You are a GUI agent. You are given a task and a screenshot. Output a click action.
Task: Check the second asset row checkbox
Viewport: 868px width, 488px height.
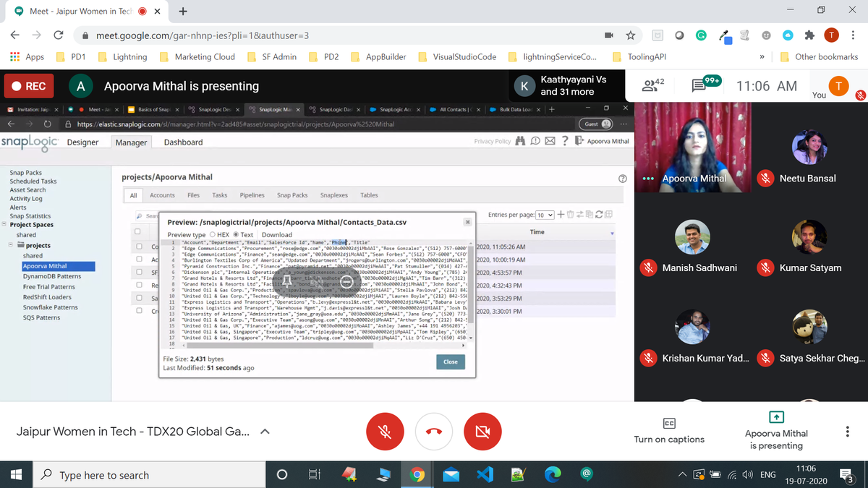(140, 260)
